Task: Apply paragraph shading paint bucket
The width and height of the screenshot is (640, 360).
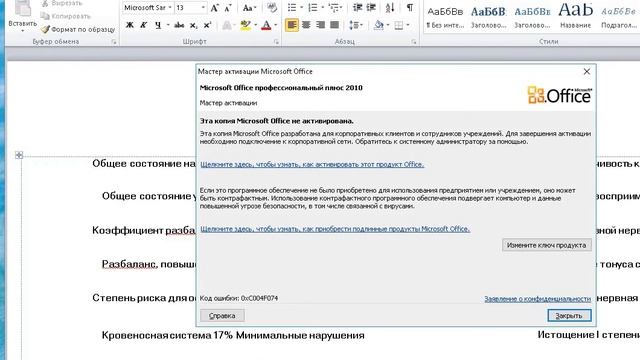Action: (x=378, y=25)
